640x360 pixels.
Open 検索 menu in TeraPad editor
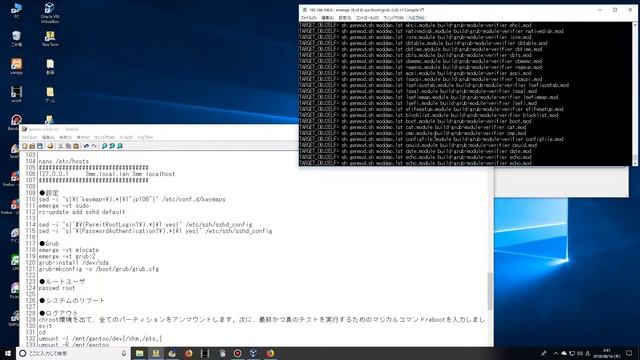tap(65, 138)
